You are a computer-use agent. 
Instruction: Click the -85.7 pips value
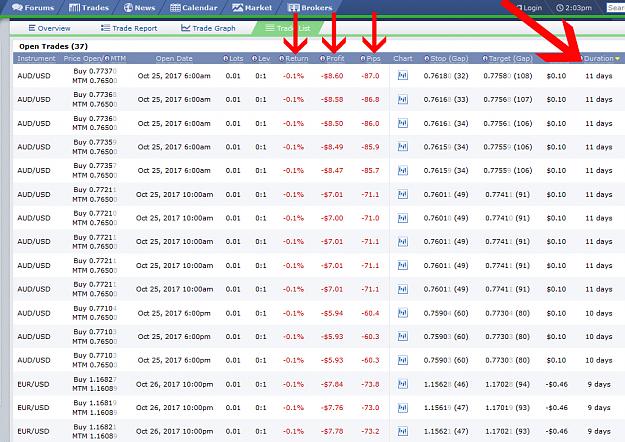[x=370, y=171]
